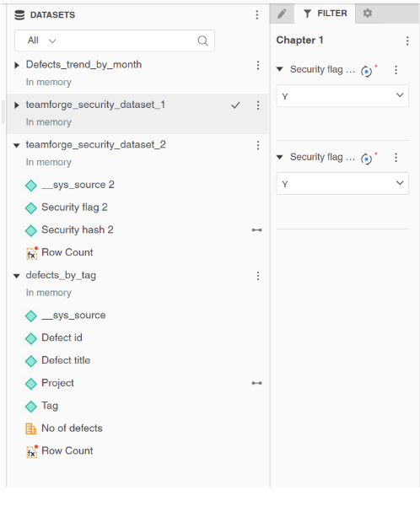Switch to the FILTER tab
The width and height of the screenshot is (420, 523).
(325, 13)
